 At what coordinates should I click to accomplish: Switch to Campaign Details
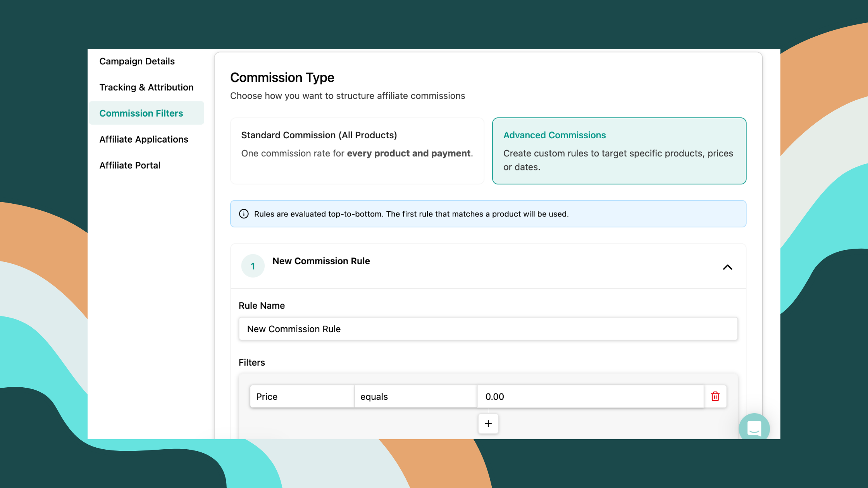click(x=137, y=61)
